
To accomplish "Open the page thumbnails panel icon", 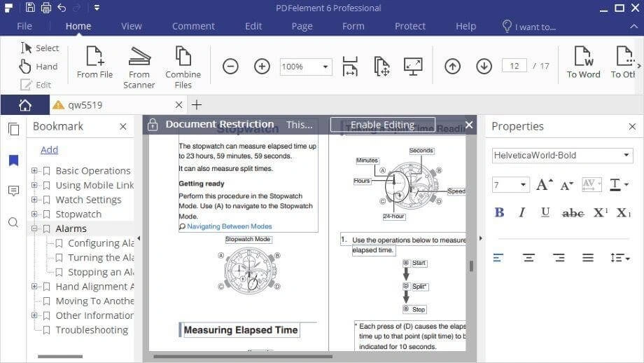I will point(13,129).
